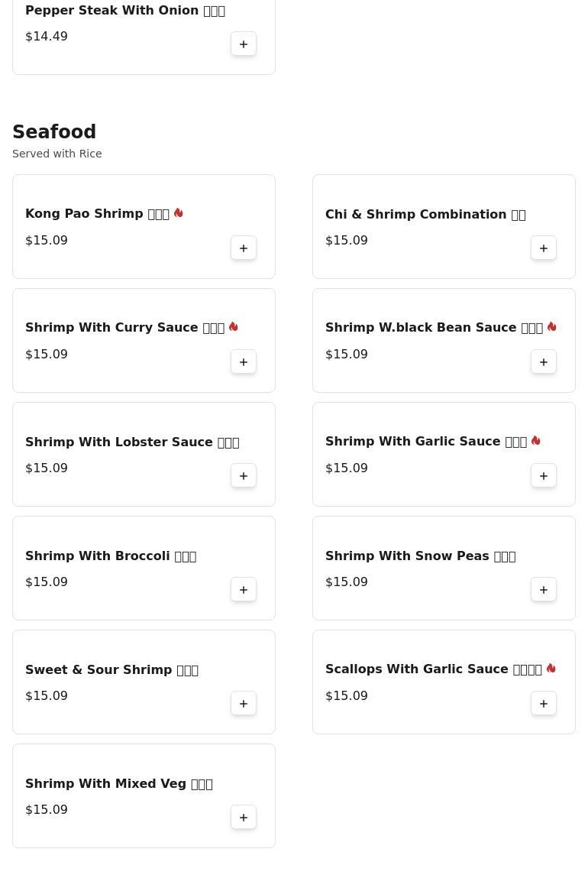Image resolution: width=588 pixels, height=891 pixels.
Task: Click spicy flame icon on Kong Pao Shrimp
Action: (x=179, y=213)
